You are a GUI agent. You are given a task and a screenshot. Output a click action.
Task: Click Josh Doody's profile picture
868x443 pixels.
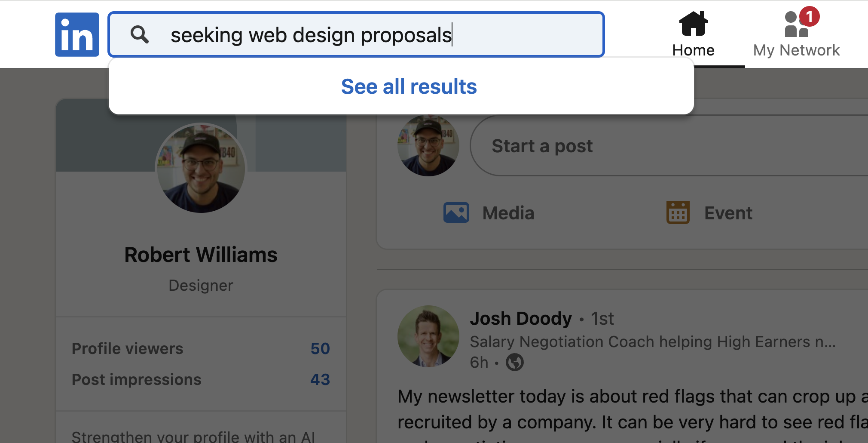[428, 336]
